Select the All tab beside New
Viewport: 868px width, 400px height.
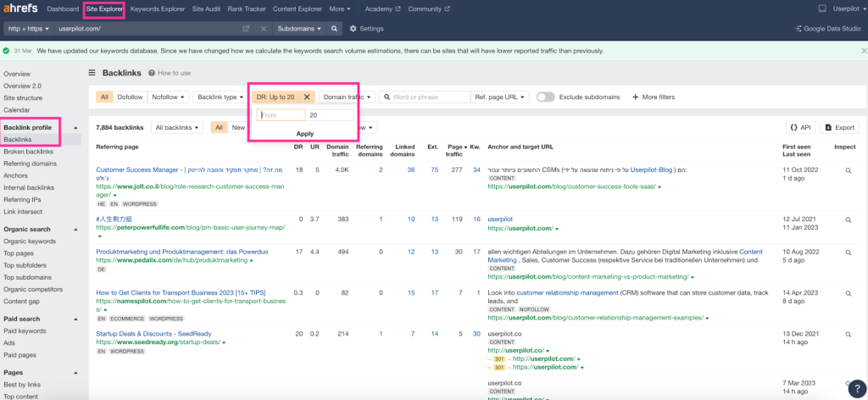(x=219, y=127)
